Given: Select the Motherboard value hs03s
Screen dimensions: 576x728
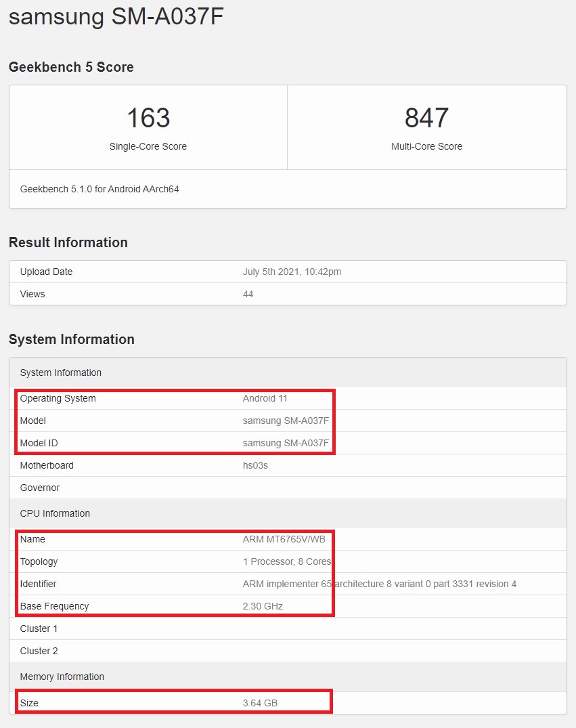Looking at the screenshot, I should pyautogui.click(x=255, y=465).
